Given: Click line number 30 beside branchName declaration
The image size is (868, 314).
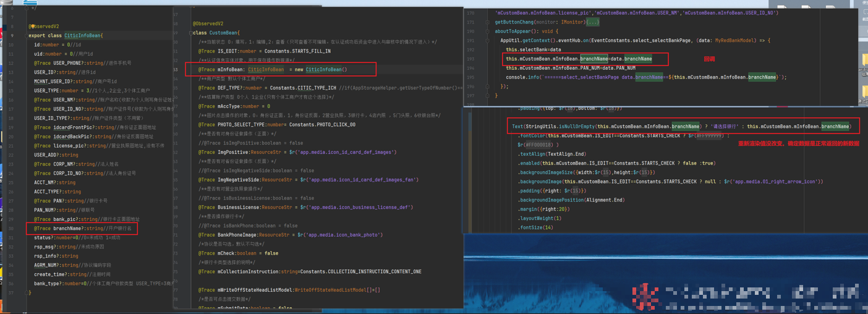Looking at the screenshot, I should (x=11, y=229).
